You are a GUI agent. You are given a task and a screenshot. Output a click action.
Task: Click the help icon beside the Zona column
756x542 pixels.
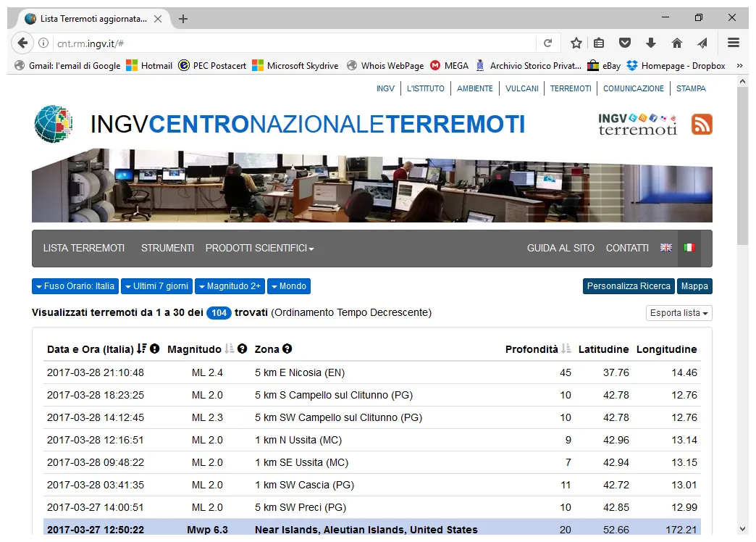[287, 349]
